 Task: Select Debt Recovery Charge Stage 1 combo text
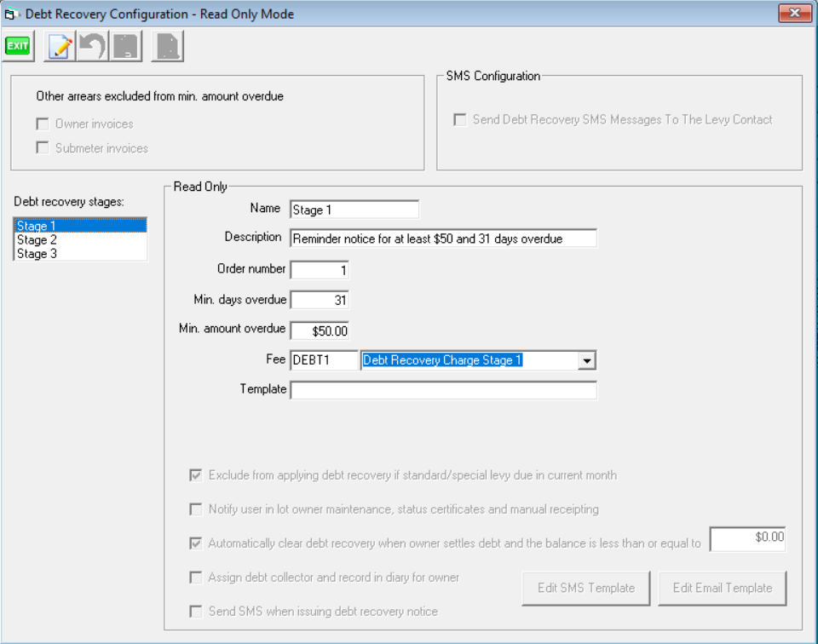click(442, 360)
